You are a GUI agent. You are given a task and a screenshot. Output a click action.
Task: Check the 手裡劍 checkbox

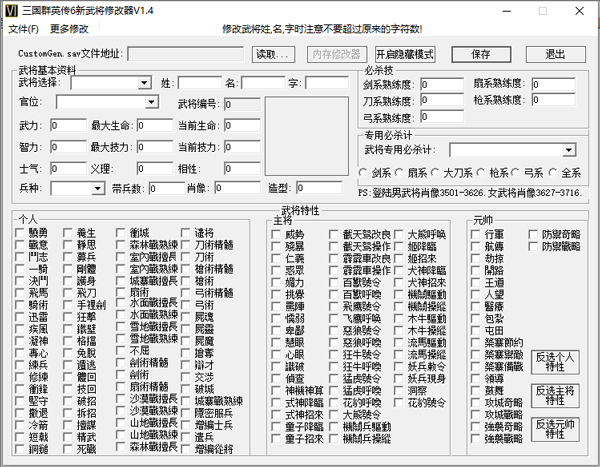[x=68, y=305]
